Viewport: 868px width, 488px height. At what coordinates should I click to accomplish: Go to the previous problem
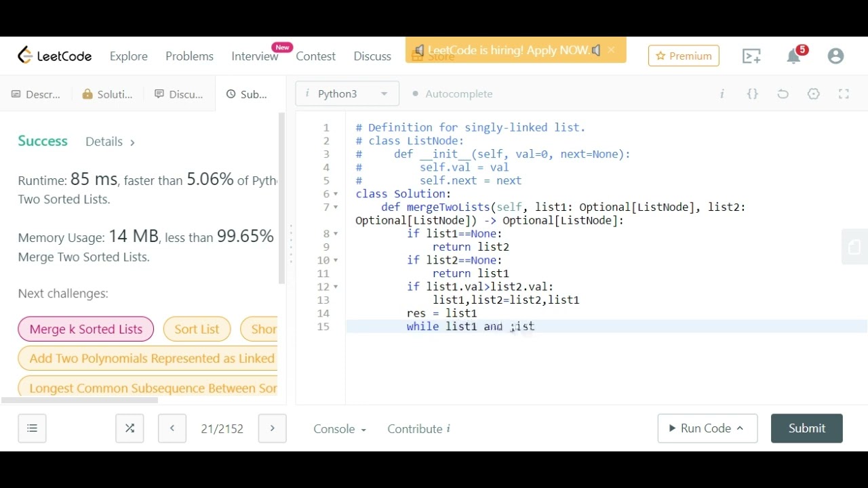(x=172, y=428)
